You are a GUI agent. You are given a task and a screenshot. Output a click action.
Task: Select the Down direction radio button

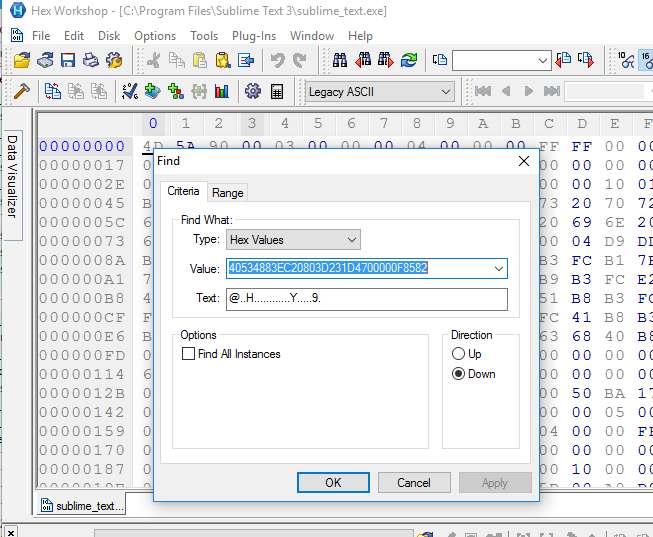coord(458,374)
